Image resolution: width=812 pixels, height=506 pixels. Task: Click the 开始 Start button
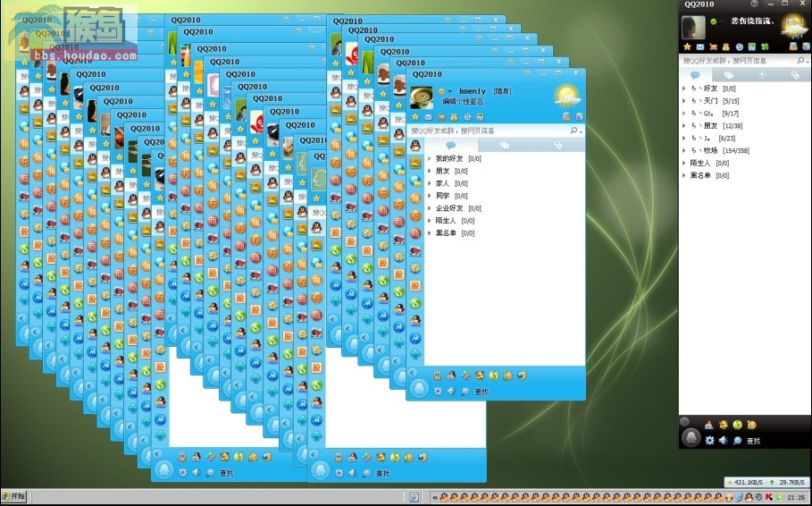tap(14, 497)
